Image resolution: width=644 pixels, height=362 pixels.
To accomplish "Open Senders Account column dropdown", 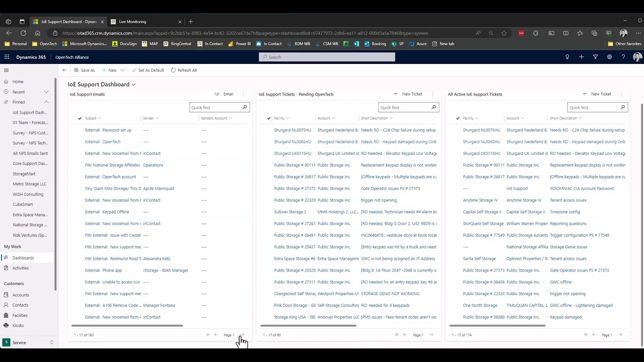I will pyautogui.click(x=230, y=118).
